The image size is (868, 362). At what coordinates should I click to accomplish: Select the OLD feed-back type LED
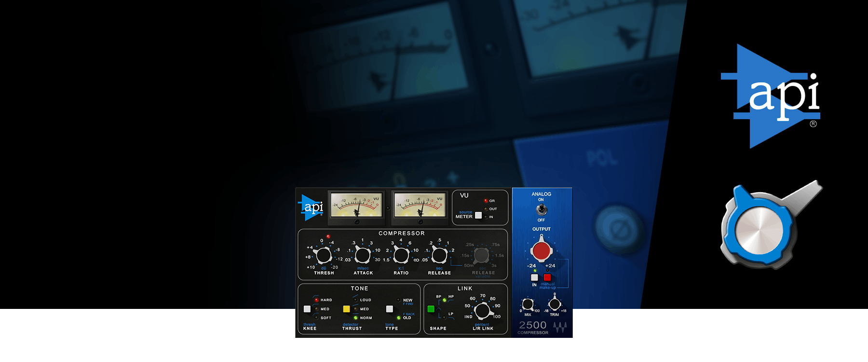click(x=398, y=318)
